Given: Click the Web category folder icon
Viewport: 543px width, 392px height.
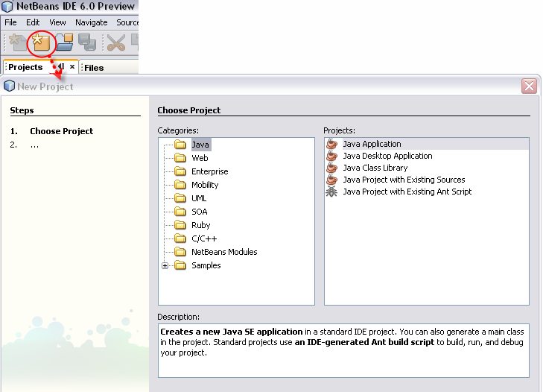Looking at the screenshot, I should coord(180,158).
